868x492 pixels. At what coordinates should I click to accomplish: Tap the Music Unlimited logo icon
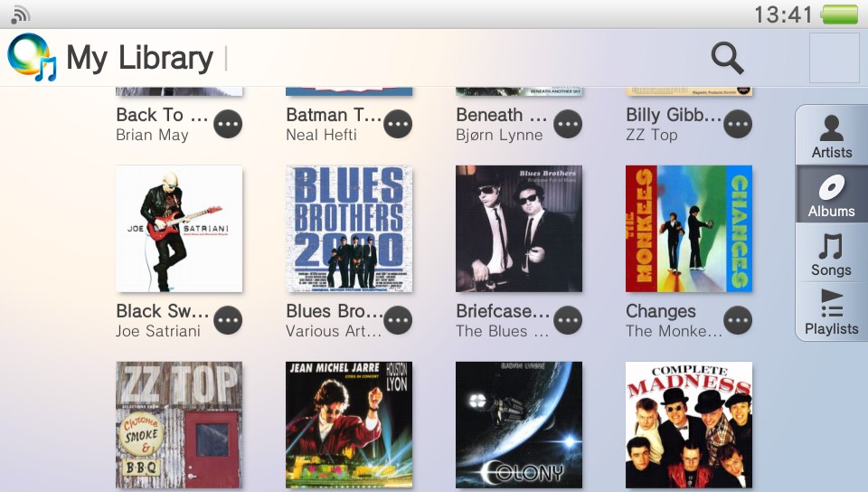point(32,57)
